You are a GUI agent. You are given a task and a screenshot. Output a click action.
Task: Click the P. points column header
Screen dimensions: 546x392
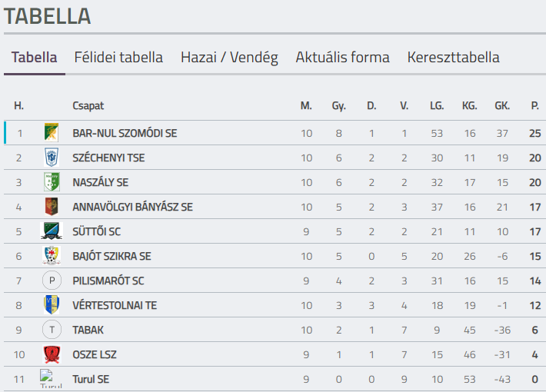click(x=534, y=106)
